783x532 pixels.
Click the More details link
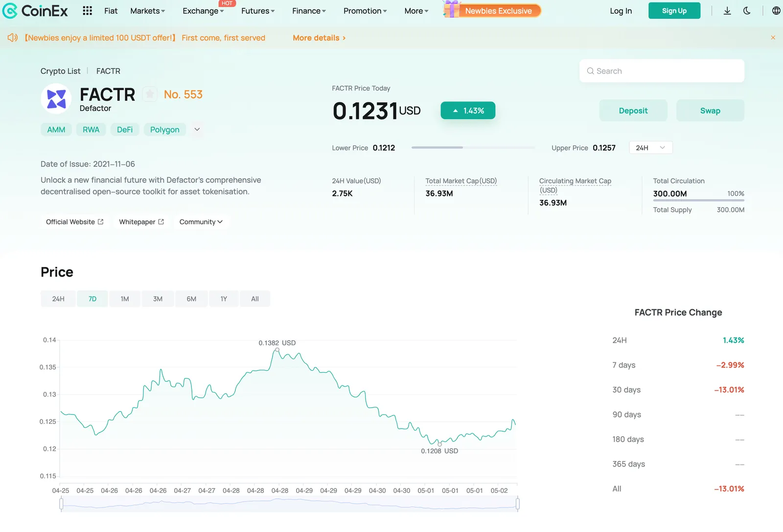[319, 38]
